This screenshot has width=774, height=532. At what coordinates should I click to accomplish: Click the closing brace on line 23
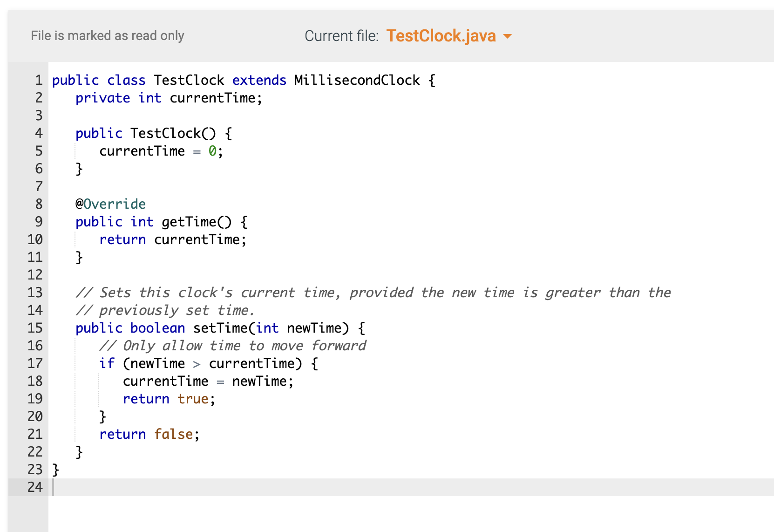[54, 470]
